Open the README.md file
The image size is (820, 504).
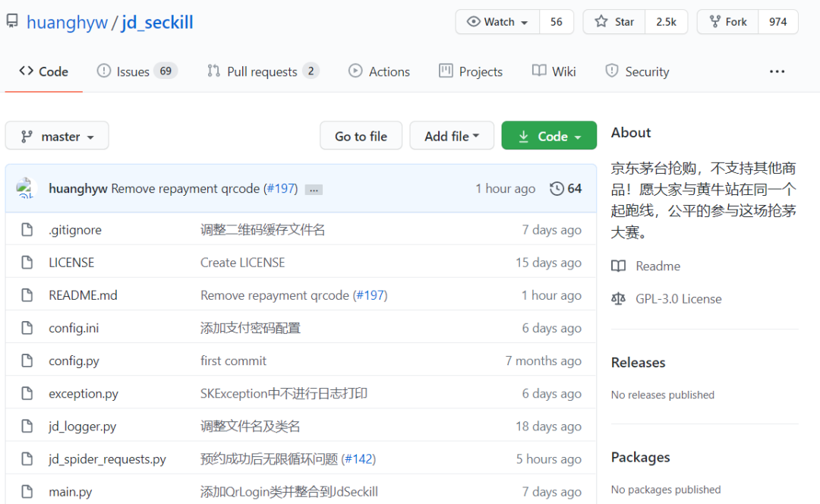pyautogui.click(x=84, y=295)
